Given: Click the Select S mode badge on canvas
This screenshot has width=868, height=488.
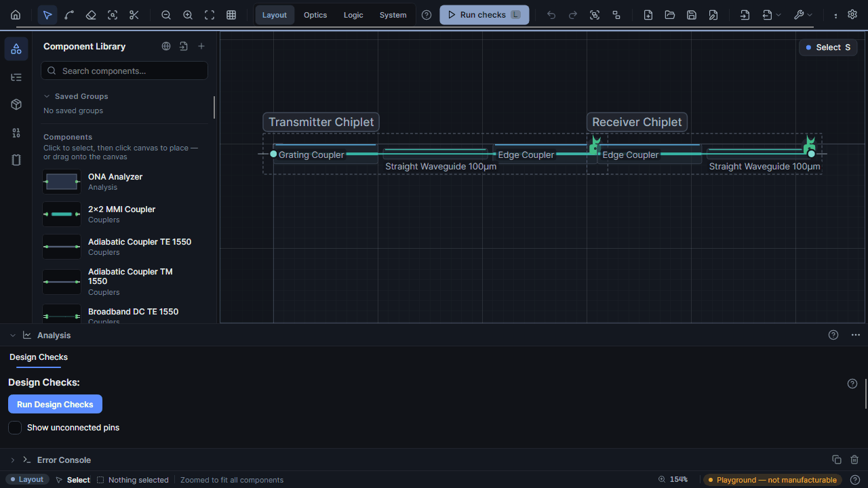Looking at the screenshot, I should click(828, 47).
